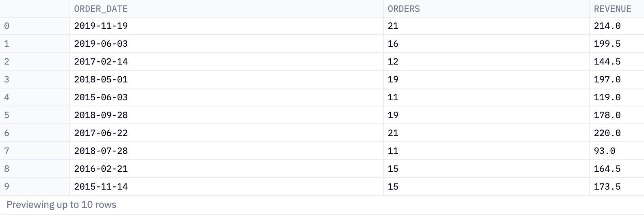Click the revenue value 214.0
644x216 pixels.
[x=617, y=26]
